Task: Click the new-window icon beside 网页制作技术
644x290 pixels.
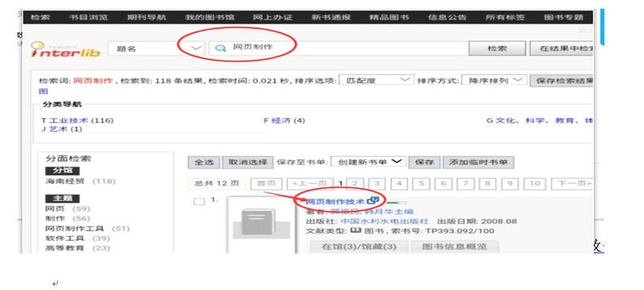Action: (x=373, y=201)
